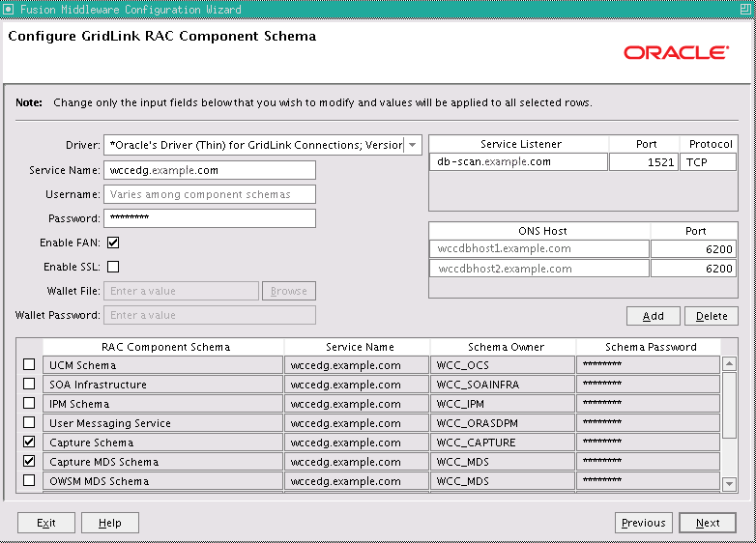756x543 pixels.
Task: Click the WCC_IPM schema owner cell
Action: 503,404
